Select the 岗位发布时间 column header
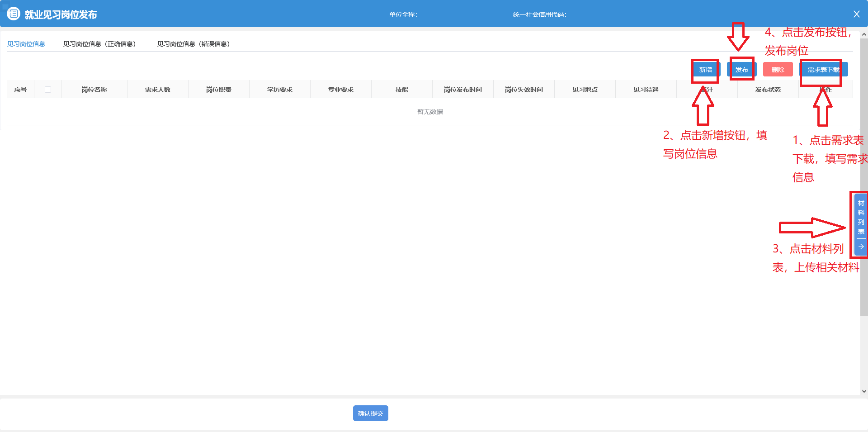868x432 pixels. point(462,90)
